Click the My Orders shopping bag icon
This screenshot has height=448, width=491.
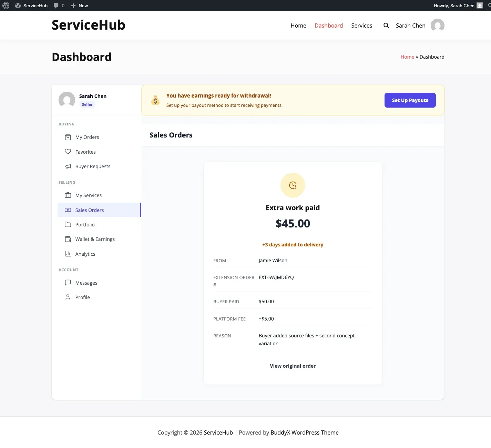(x=68, y=137)
